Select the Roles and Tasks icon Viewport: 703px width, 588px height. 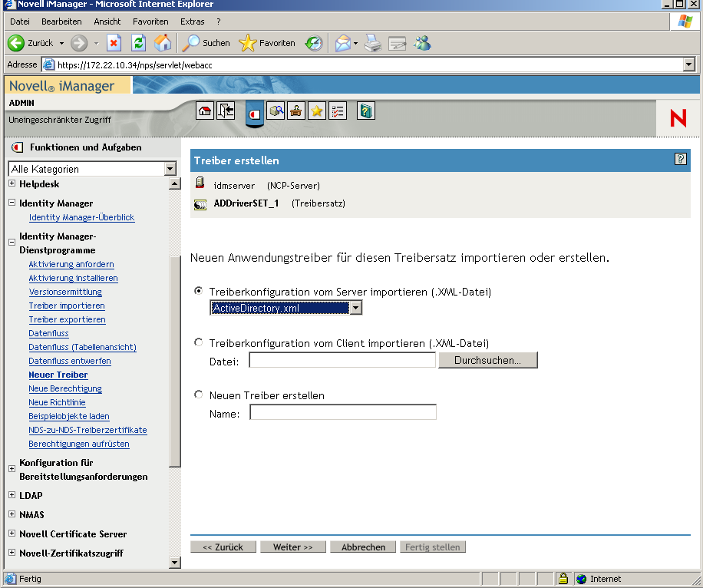[254, 111]
